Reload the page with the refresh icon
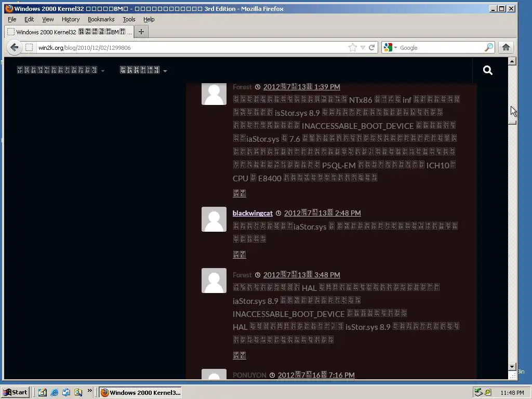 coord(372,47)
